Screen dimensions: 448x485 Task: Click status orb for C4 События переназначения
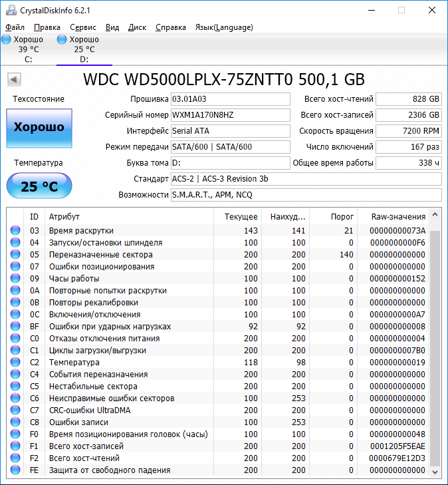click(x=15, y=375)
